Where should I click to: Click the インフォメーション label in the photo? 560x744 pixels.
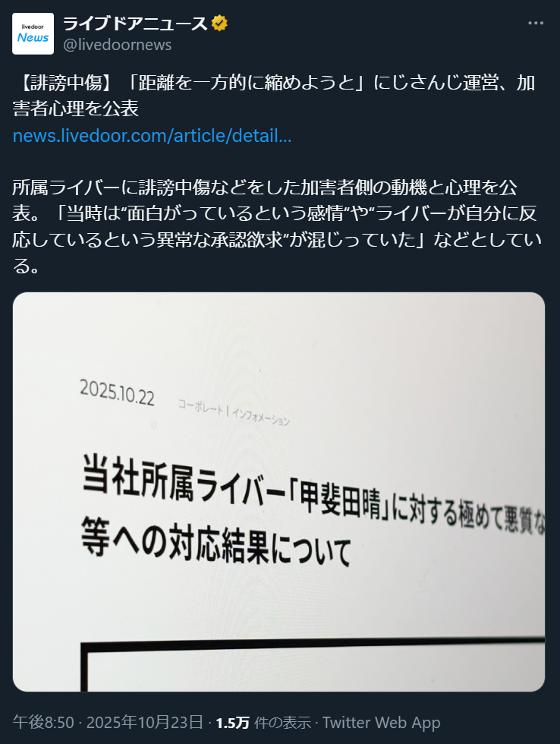point(261,417)
